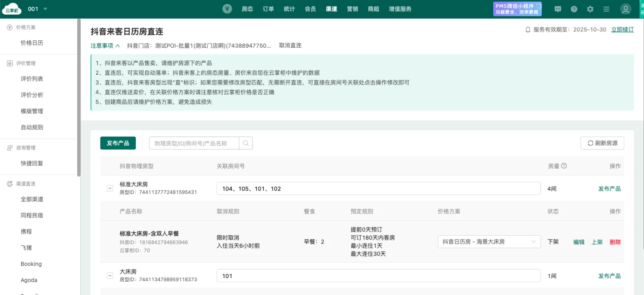The image size is (644, 295).
Task: Collapse the 大床房 room type row
Action: coord(110,276)
